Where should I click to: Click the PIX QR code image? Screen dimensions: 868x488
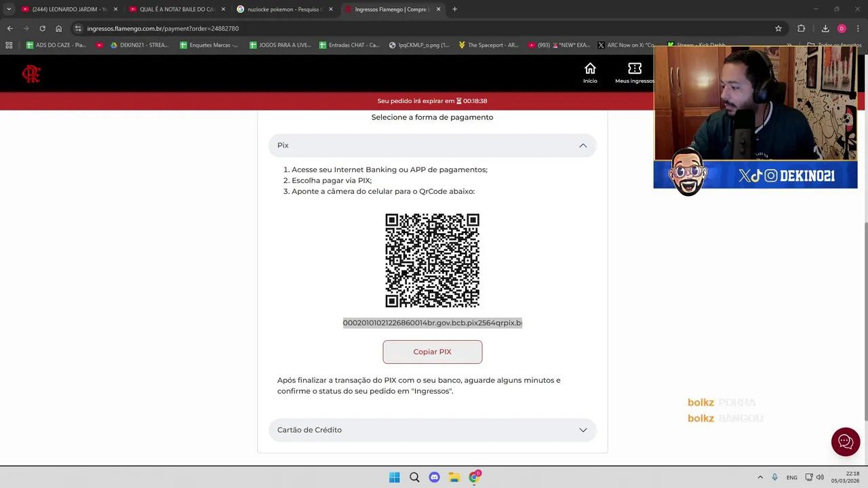432,260
